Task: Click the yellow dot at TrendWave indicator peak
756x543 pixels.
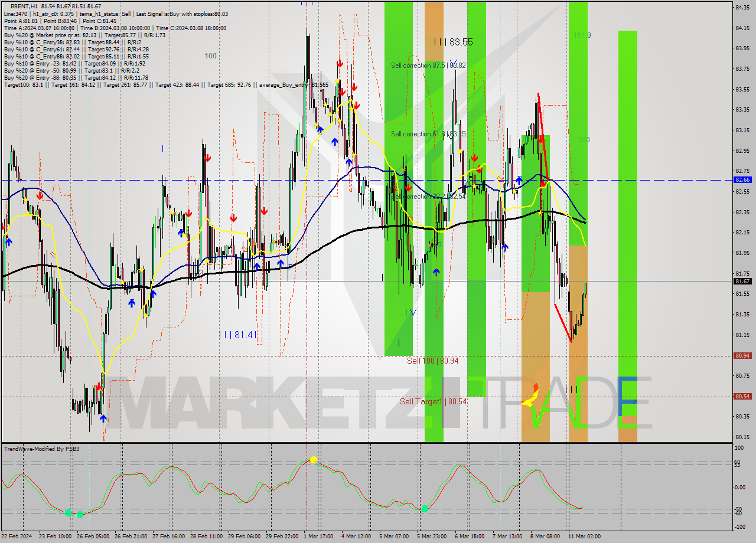Action: point(314,459)
